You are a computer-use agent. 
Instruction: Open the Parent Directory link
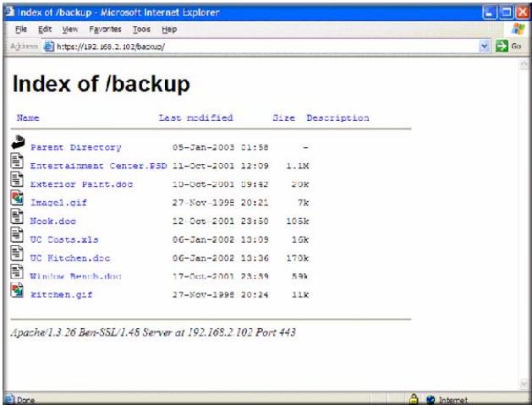[75, 148]
